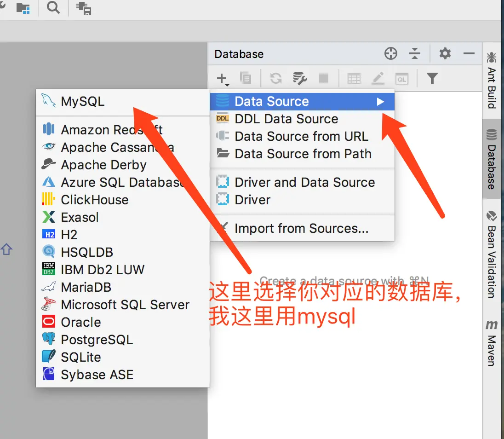Pick IBM Db2 LUW entry
This screenshot has height=439, width=504.
122,270
